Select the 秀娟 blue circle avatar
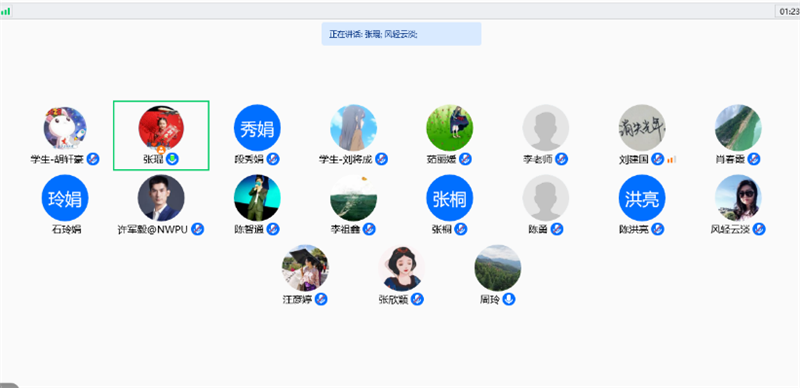 tap(257, 128)
